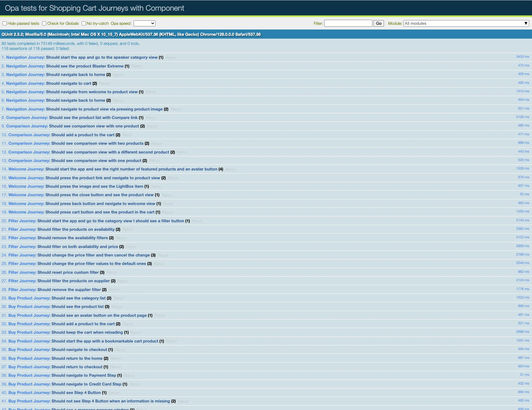
Task: Expand test 21 filter products on availability
Action: 76,229
